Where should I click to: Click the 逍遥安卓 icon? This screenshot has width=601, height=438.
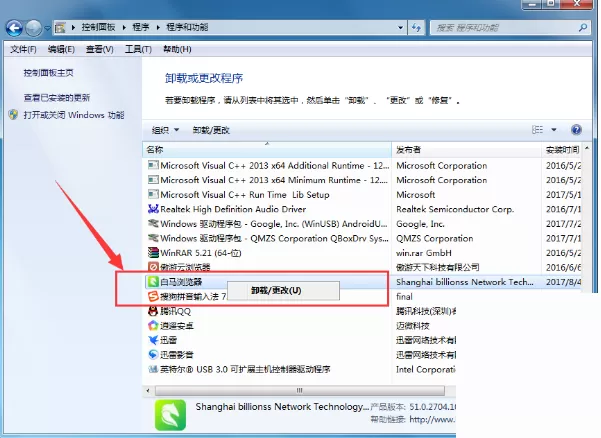tap(153, 325)
